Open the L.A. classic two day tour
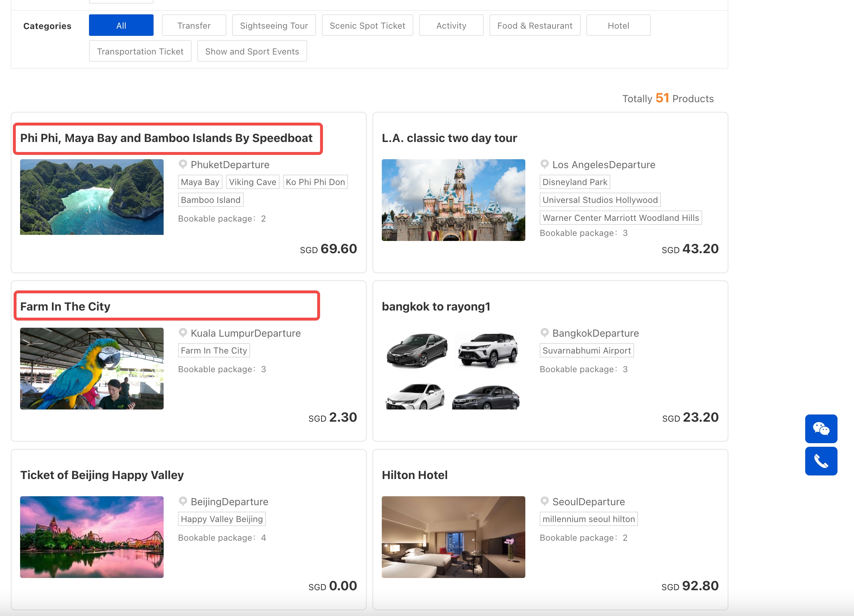Screen dimensions: 854x616 tap(449, 138)
